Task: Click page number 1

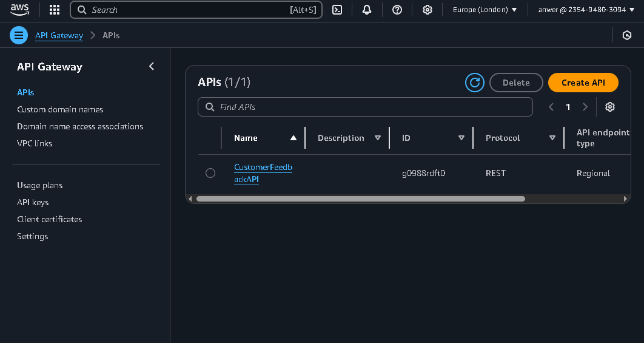Action: pyautogui.click(x=568, y=107)
